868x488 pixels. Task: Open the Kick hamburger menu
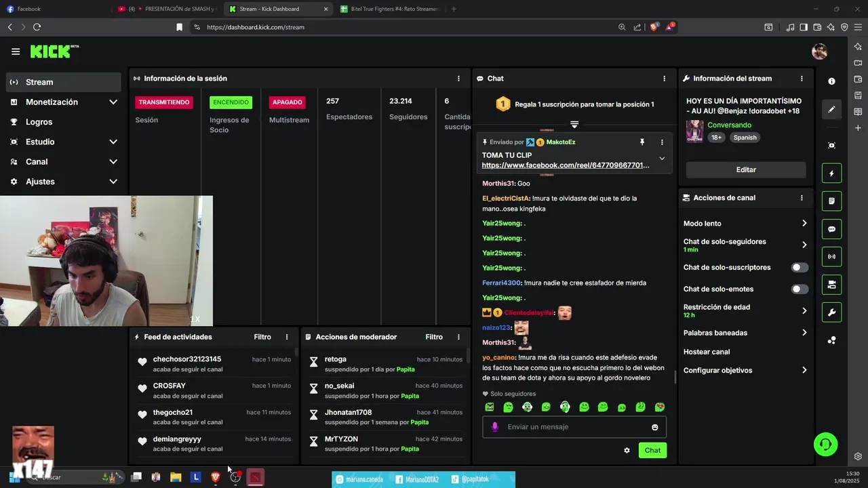click(x=16, y=52)
